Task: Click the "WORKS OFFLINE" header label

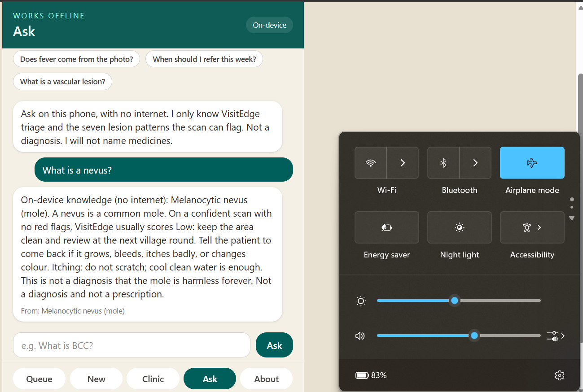Action: pyautogui.click(x=49, y=16)
